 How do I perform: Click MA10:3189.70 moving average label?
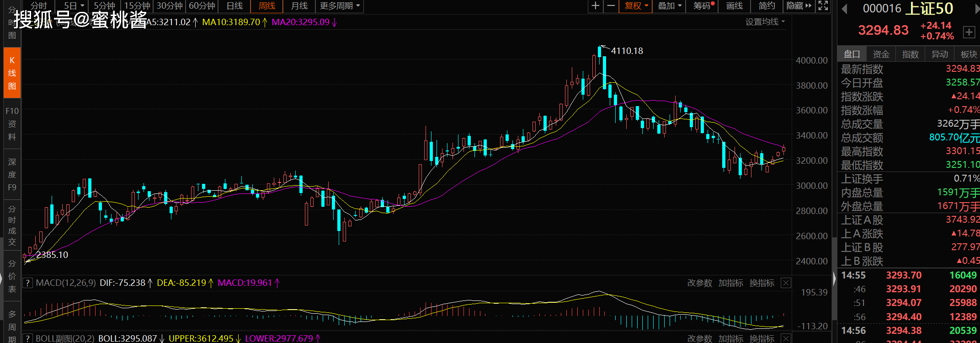(x=231, y=22)
